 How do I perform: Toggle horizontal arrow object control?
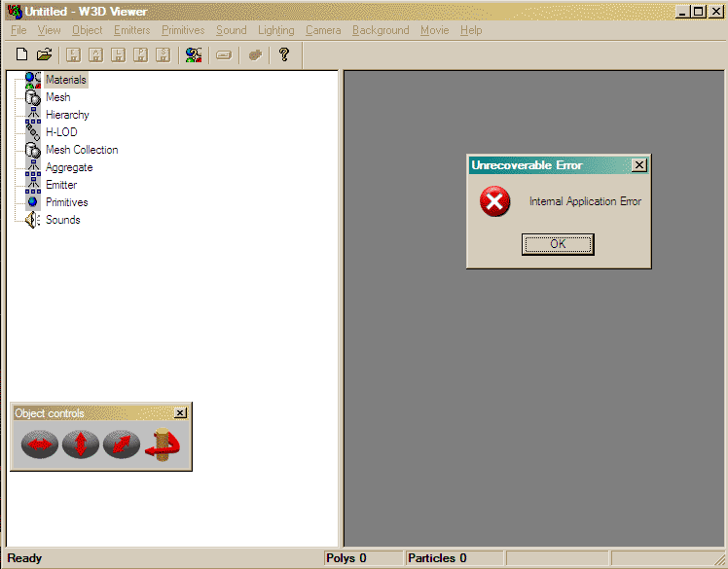(40, 445)
